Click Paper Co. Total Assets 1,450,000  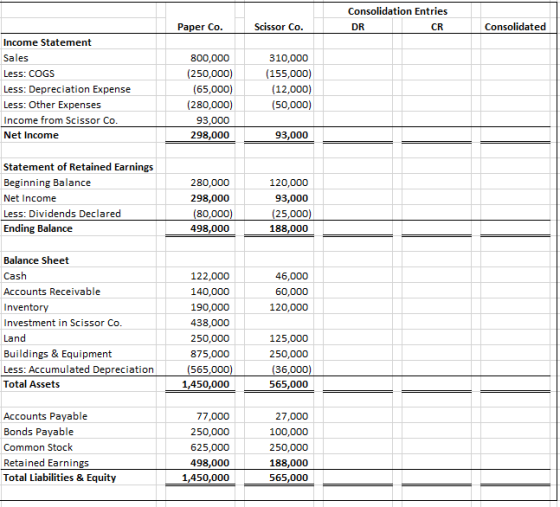pyautogui.click(x=205, y=384)
